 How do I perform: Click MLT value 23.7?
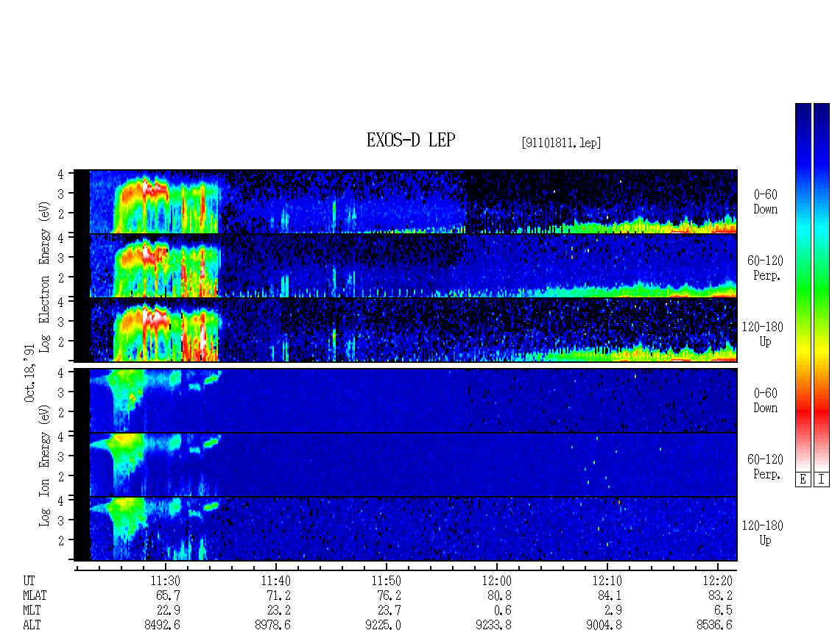tap(389, 611)
